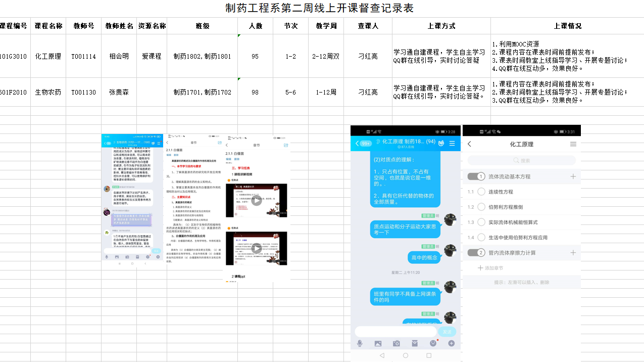This screenshot has width=644, height=362.
Task: Check the circle for 生活中使用伯努利方程应用
Action: [481, 237]
